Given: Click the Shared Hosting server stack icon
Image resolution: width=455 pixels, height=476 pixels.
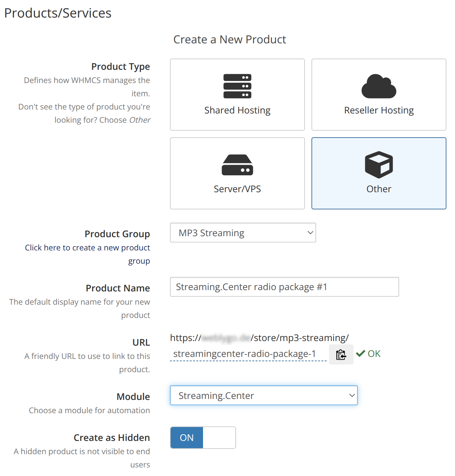Looking at the screenshot, I should click(237, 86).
